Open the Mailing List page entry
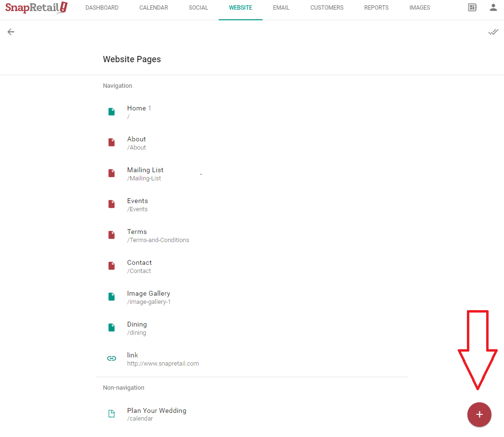Viewport: 504px width, 437px height. coord(145,174)
